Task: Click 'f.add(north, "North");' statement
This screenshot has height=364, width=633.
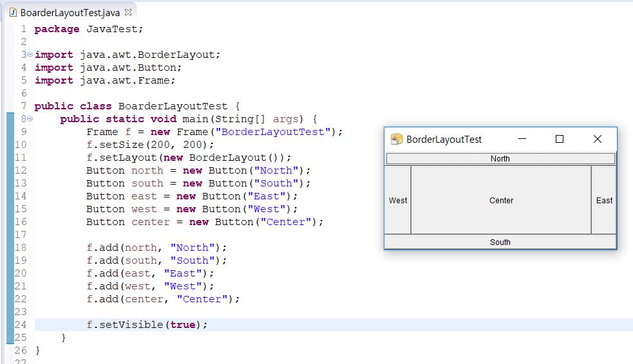Action: pos(156,248)
